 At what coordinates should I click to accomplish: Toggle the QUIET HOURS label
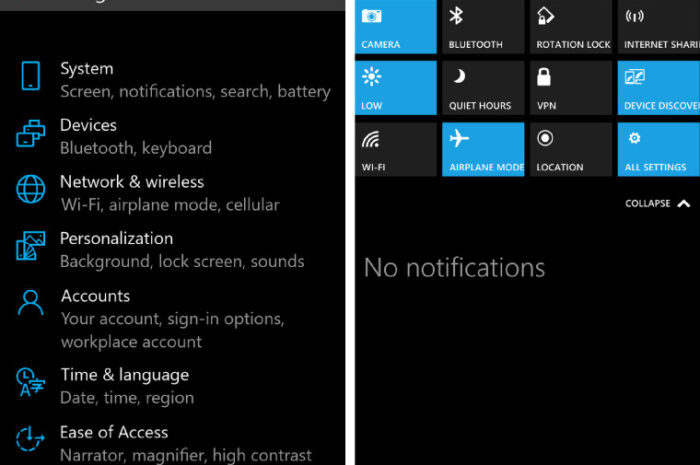tap(480, 106)
